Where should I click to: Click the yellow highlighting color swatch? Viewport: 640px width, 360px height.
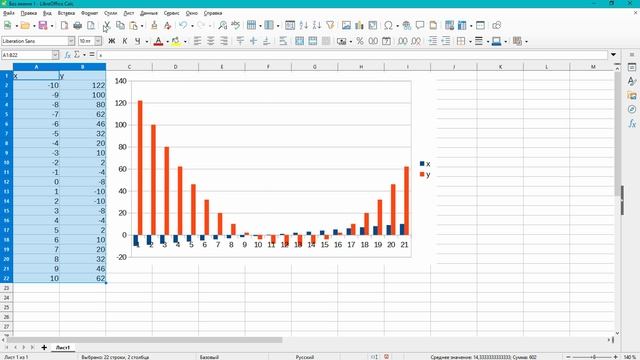(176, 41)
